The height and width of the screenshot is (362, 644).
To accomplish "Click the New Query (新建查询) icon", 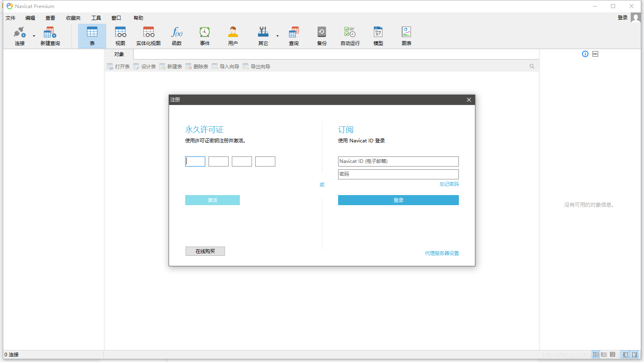I will pos(50,32).
